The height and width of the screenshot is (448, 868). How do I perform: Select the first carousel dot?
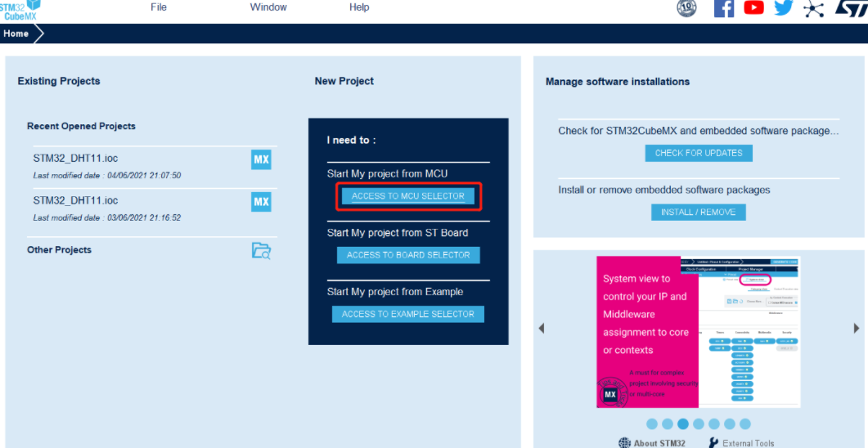652,424
